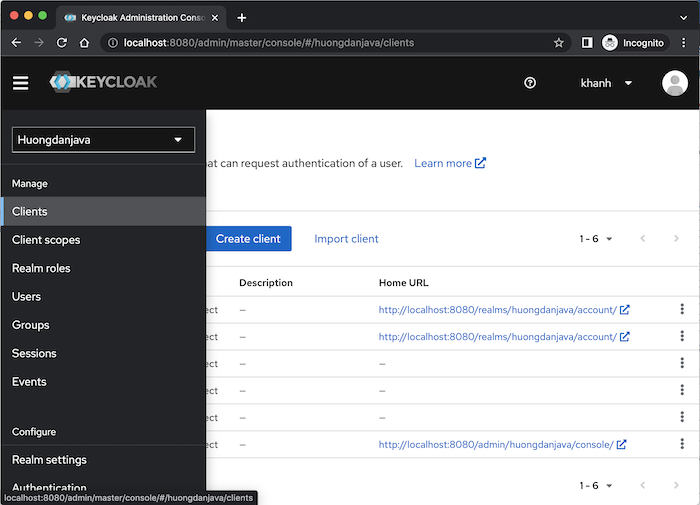Toggle the hamburger sidebar menu
This screenshot has width=700, height=505.
21,83
